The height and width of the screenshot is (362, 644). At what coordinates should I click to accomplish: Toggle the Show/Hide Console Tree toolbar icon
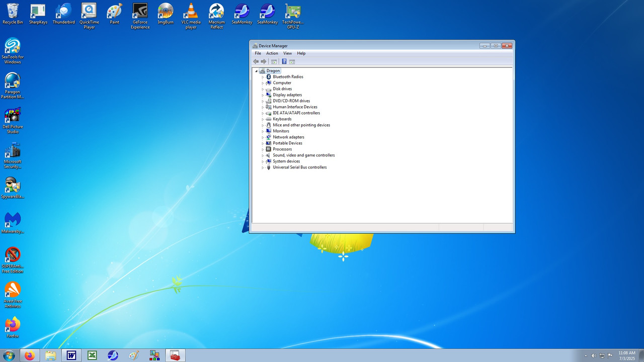pyautogui.click(x=274, y=61)
